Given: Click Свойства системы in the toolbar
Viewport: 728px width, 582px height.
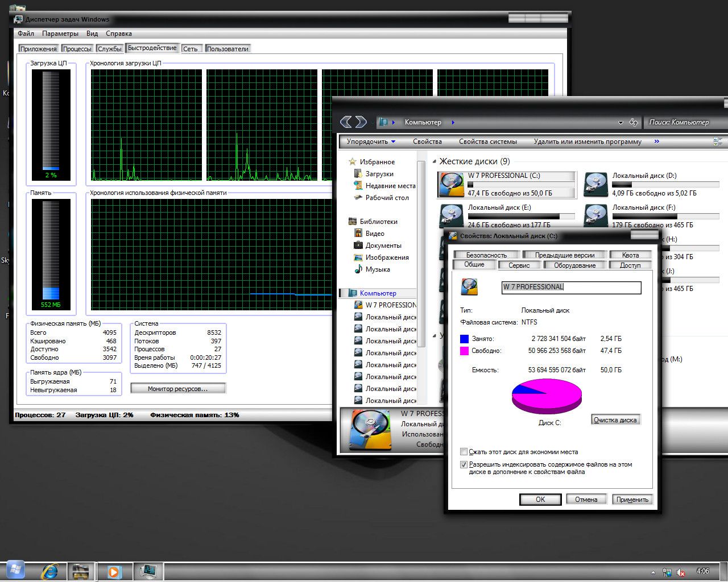Looking at the screenshot, I should [x=488, y=142].
